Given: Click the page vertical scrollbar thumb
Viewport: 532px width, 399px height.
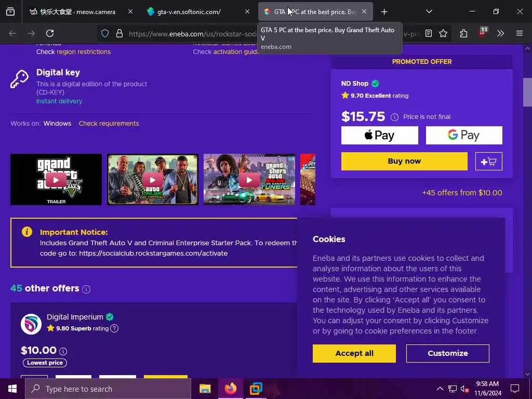Looking at the screenshot, I should [x=527, y=92].
